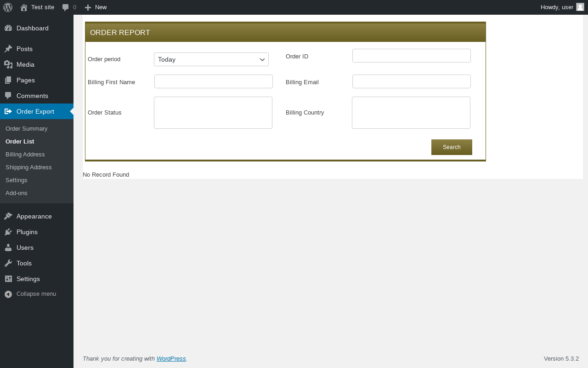Screen dimensions: 588x368
Task: Click the Users person icon
Action: click(8, 247)
